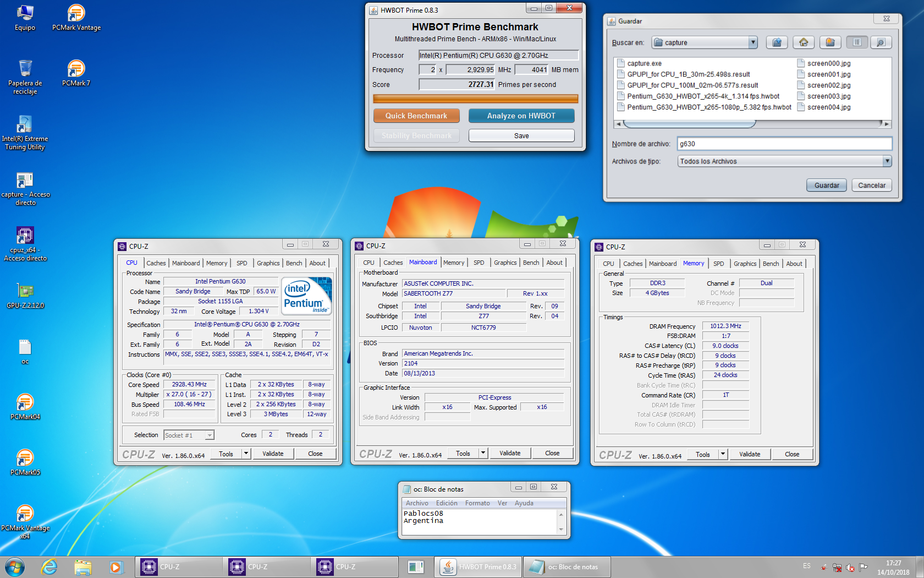Image resolution: width=924 pixels, height=578 pixels.
Task: Select GPUPI_for CPU_1B_30m-25.498s.result file
Action: (x=683, y=74)
